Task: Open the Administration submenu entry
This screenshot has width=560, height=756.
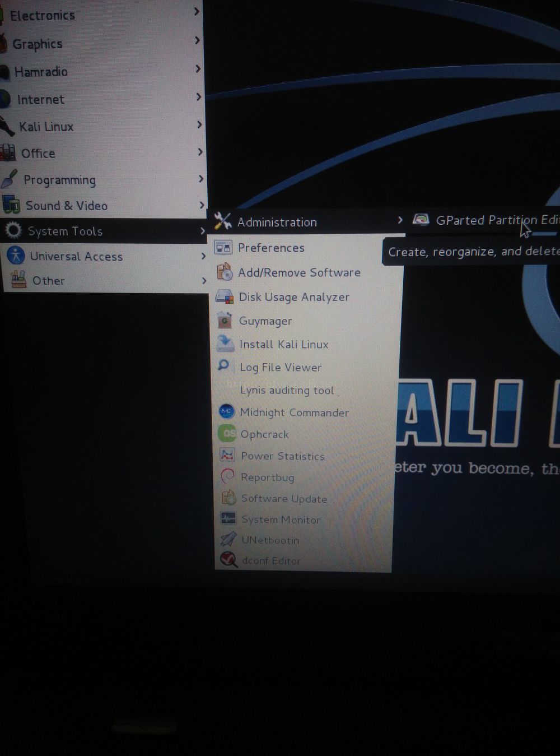Action: click(x=307, y=221)
